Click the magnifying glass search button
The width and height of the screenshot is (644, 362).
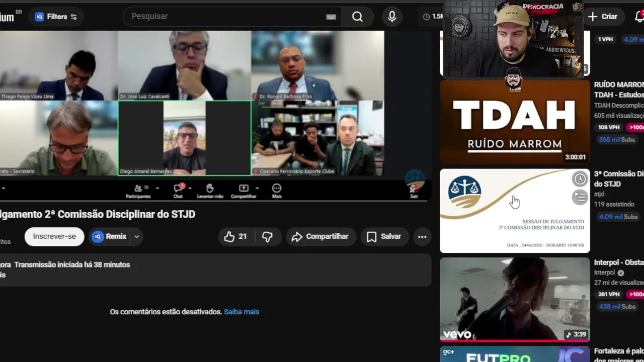pyautogui.click(x=357, y=17)
